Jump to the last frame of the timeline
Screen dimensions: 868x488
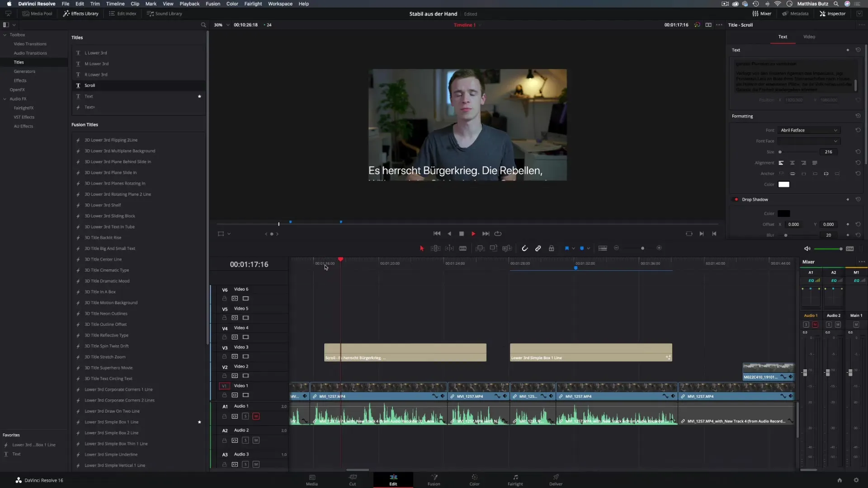click(x=486, y=234)
